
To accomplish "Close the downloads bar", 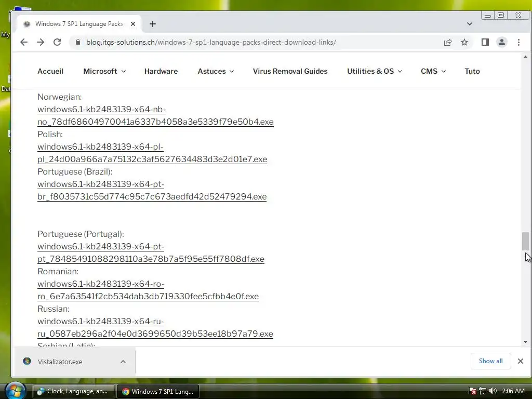I will [521, 361].
